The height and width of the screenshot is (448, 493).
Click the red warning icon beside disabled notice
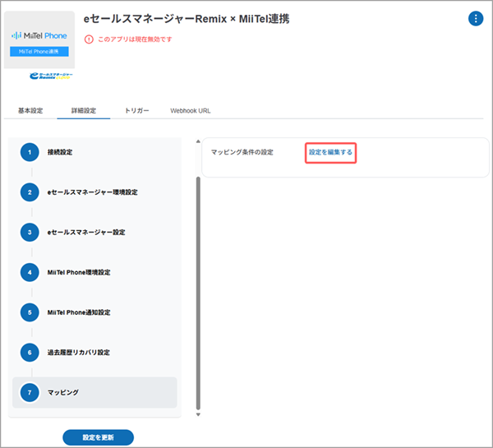click(x=89, y=39)
